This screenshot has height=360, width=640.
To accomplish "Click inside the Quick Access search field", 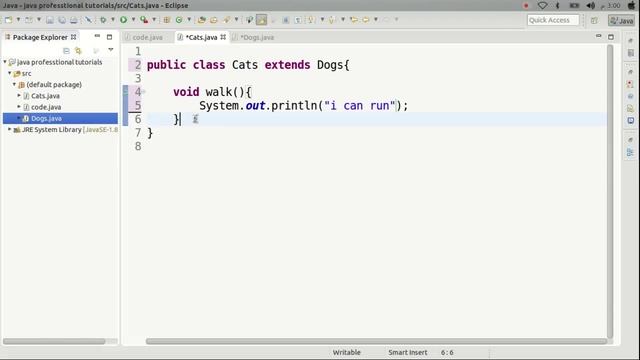I will [x=553, y=20].
